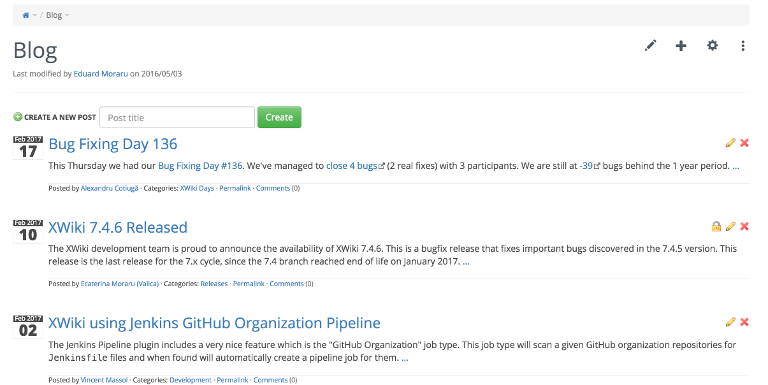
Task: Expand the home breadcrumb dropdown arrow
Action: [x=35, y=16]
